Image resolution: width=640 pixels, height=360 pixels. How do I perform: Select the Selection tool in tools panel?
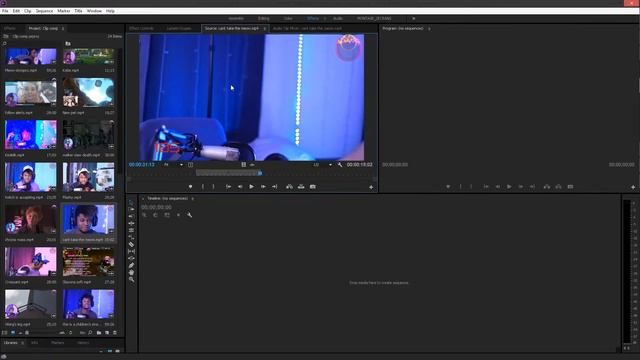[x=131, y=202]
